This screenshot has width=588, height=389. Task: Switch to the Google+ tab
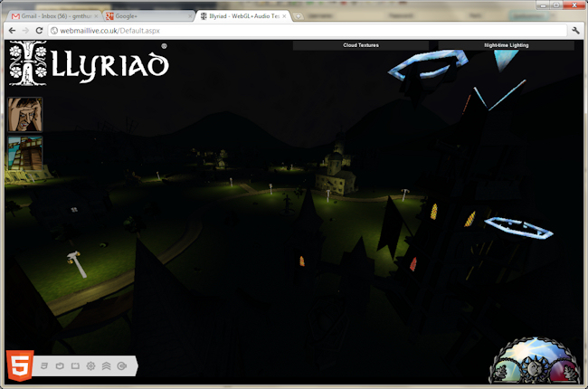click(149, 16)
